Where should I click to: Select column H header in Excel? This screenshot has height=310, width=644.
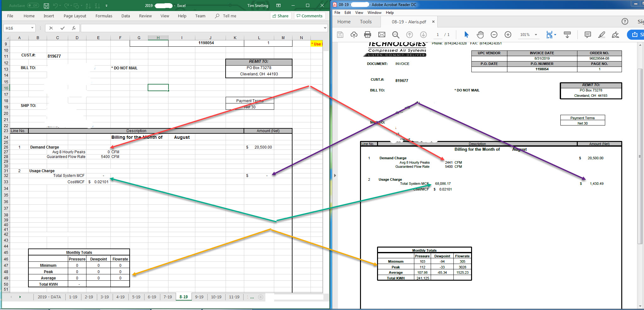[158, 38]
